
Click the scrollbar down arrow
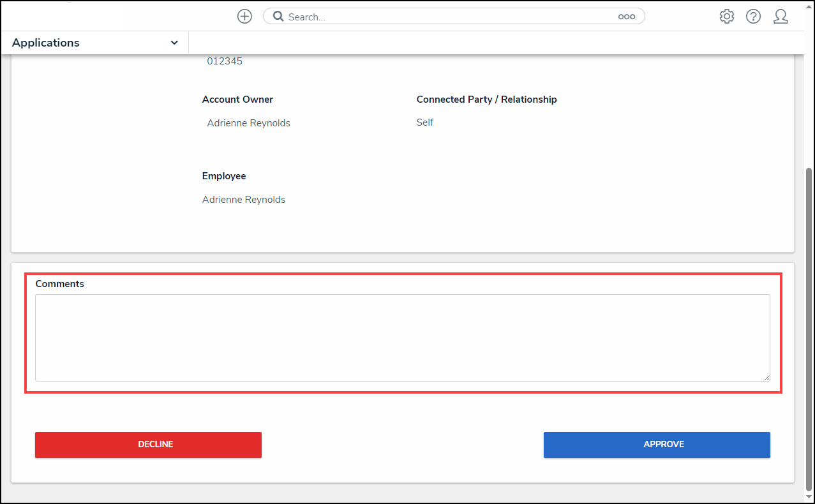pos(809,496)
